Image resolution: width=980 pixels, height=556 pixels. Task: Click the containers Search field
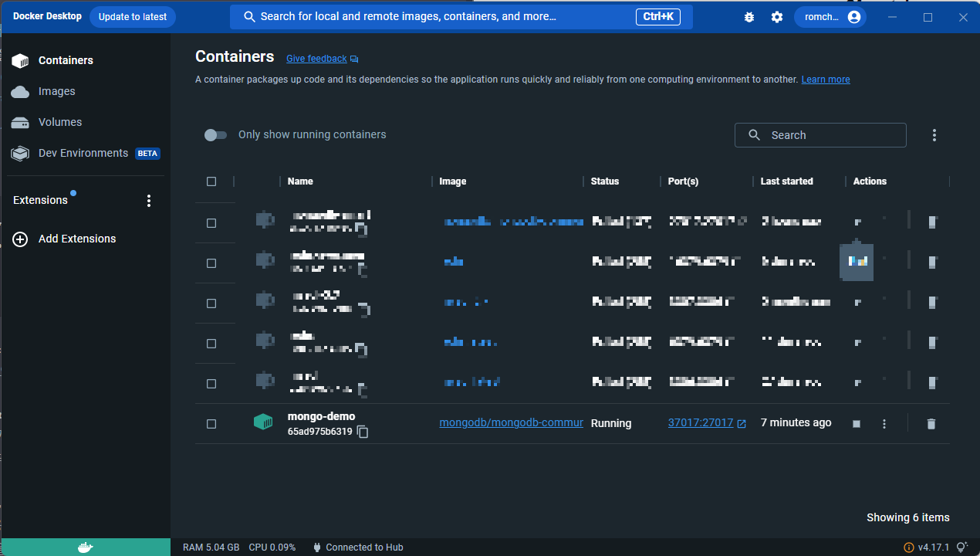[x=820, y=135]
